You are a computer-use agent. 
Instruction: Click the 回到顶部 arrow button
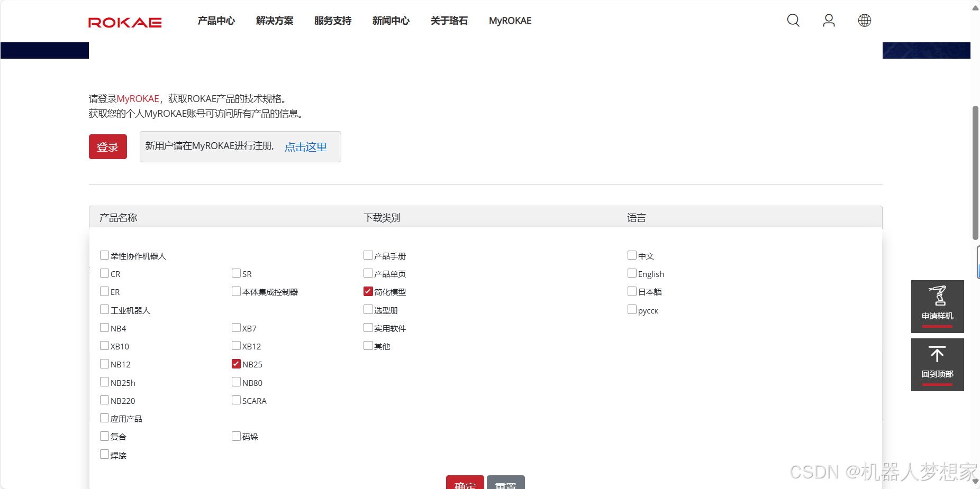pos(938,365)
